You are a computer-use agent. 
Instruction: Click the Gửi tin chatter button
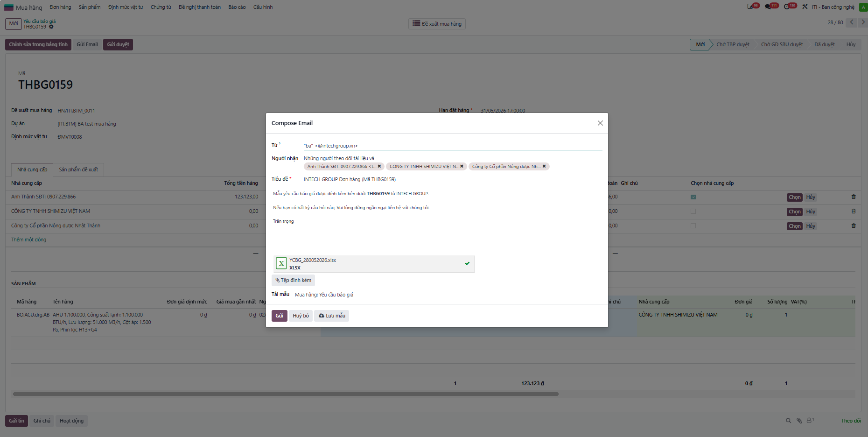click(16, 421)
